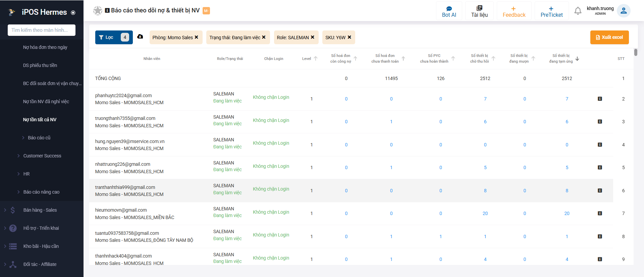Sort by Số PYC chưa hoàn thành
Screen dimensions: 644x277
coord(453,59)
